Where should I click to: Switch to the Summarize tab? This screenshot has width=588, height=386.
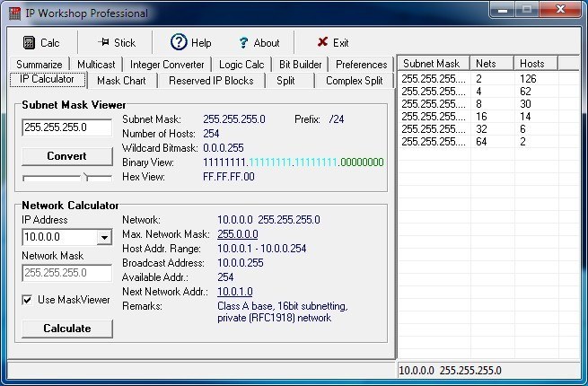pos(39,65)
